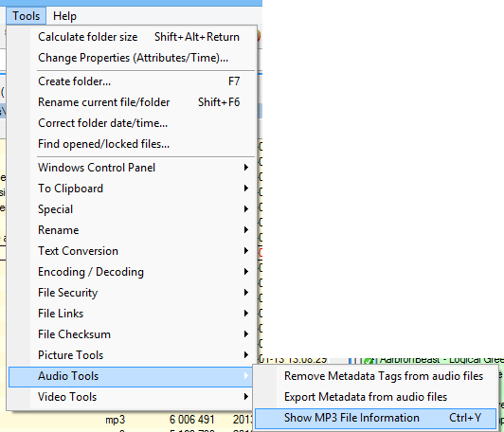Choose Show MP3 File Information

pyautogui.click(x=376, y=418)
